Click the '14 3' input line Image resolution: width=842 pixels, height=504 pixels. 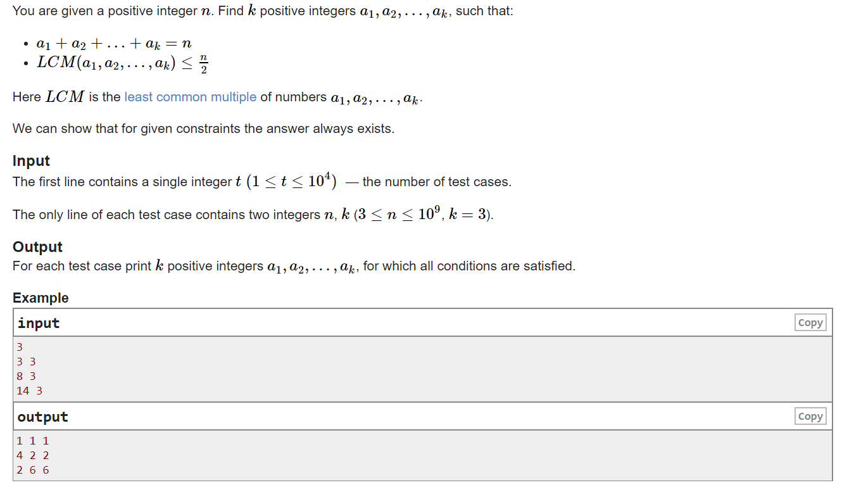(x=29, y=391)
